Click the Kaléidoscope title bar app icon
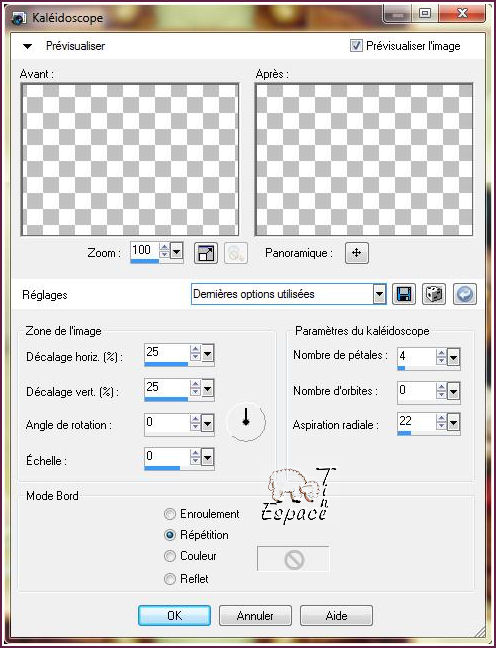Image resolution: width=496 pixels, height=648 pixels. click(19, 19)
